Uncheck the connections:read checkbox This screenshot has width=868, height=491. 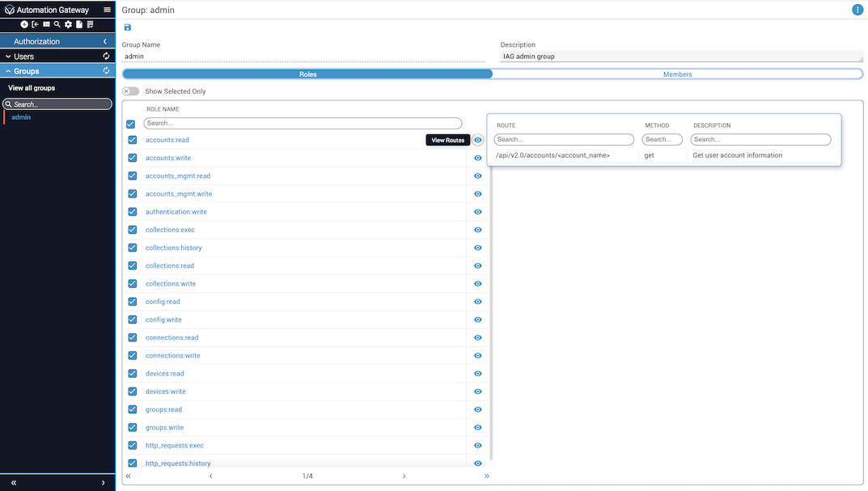[x=133, y=337]
